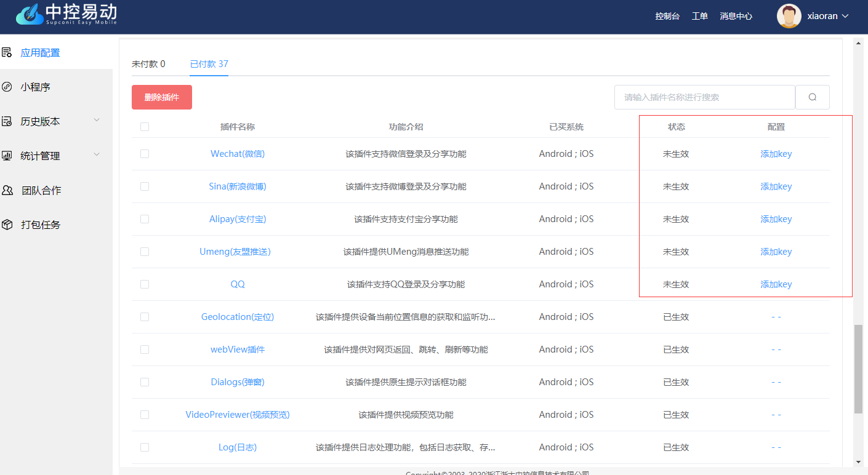The height and width of the screenshot is (475, 868).
Task: Check the Umeng(友盟推送) row checkbox
Action: click(145, 252)
